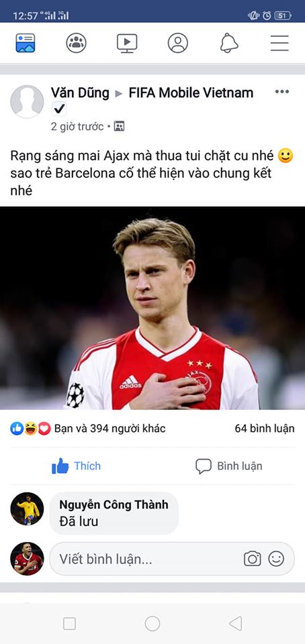The height and width of the screenshot is (644, 305).
Task: Open post options three-dot menu
Action: (282, 92)
